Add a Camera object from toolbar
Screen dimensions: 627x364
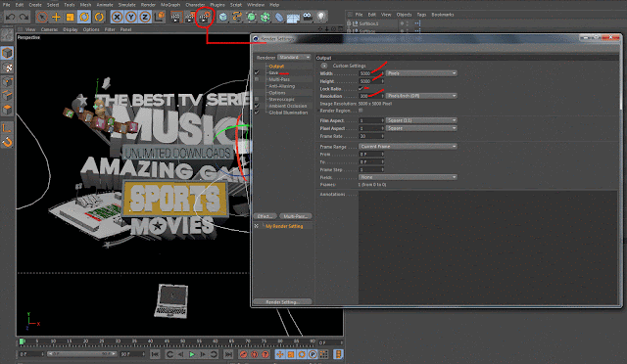pyautogui.click(x=307, y=17)
